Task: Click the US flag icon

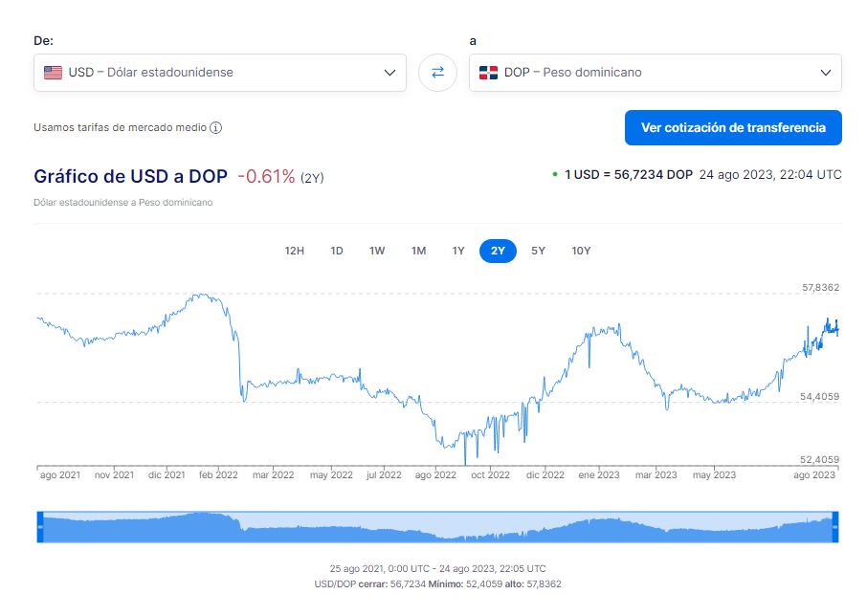Action: (53, 73)
